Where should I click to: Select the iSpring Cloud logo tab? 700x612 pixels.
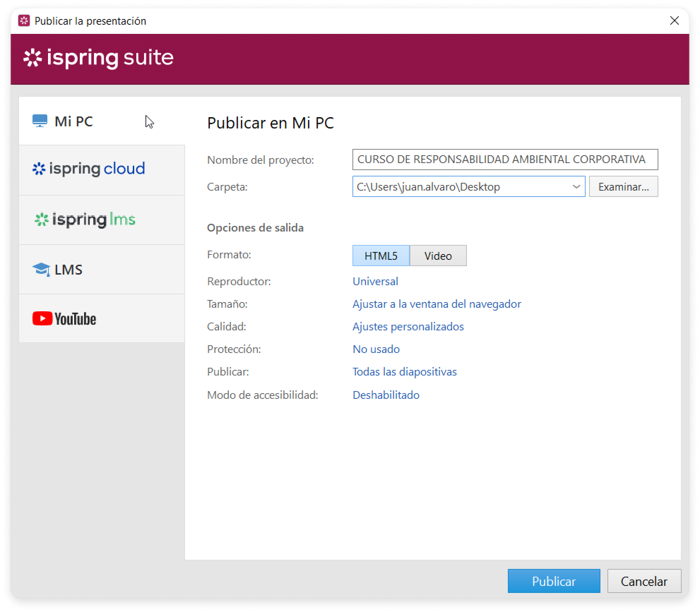(x=89, y=169)
